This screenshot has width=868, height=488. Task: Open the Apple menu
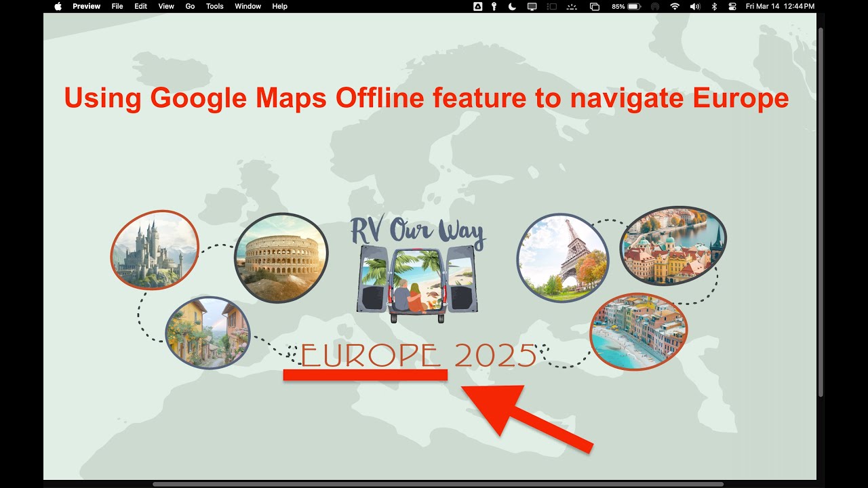click(x=58, y=6)
